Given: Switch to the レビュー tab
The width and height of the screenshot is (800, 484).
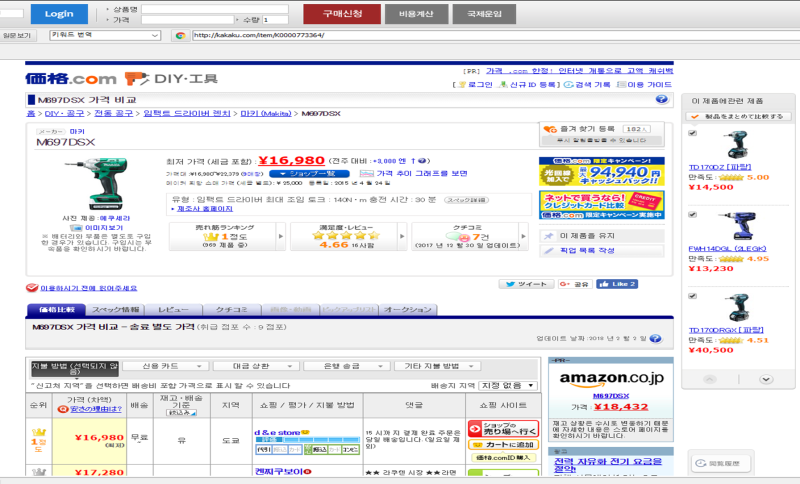Looking at the screenshot, I should pos(173,310).
